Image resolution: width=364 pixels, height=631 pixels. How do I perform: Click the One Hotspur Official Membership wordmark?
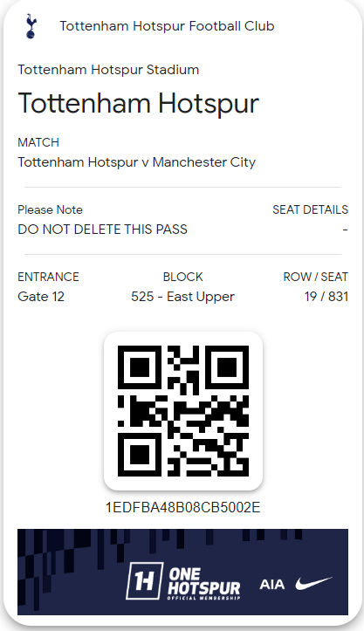point(203,584)
